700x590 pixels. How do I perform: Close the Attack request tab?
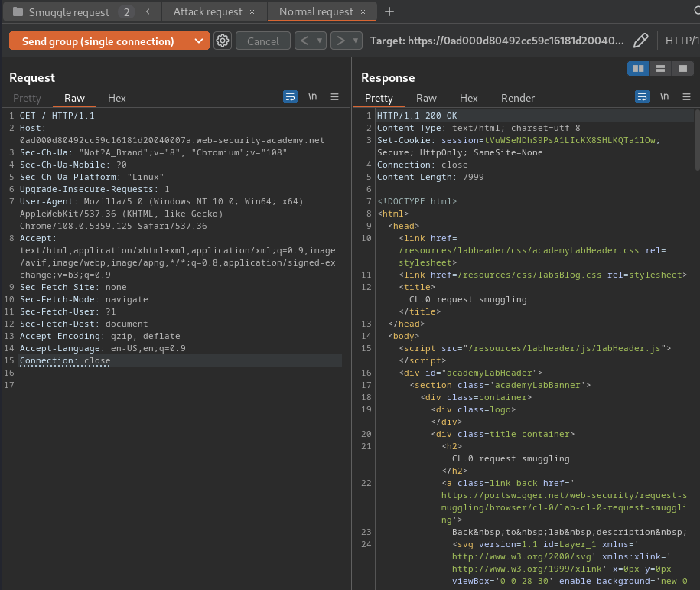pyautogui.click(x=252, y=12)
